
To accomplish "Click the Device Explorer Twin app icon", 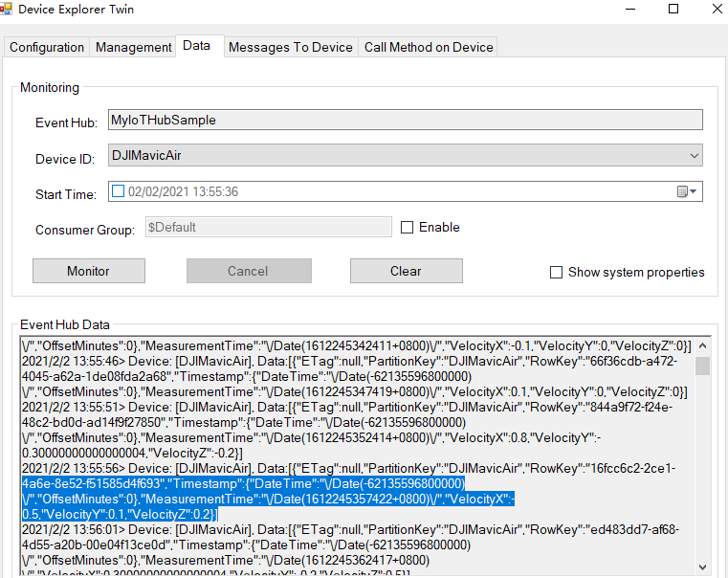I will (x=6, y=9).
